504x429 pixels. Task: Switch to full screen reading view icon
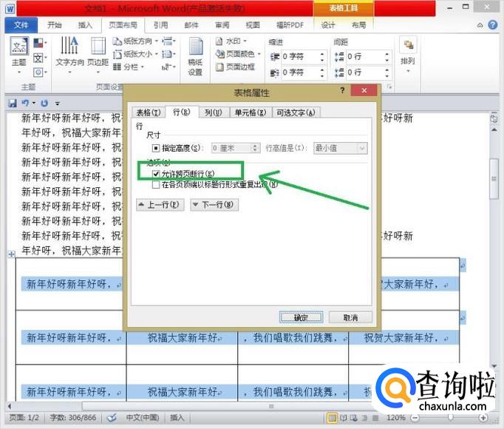(344, 418)
